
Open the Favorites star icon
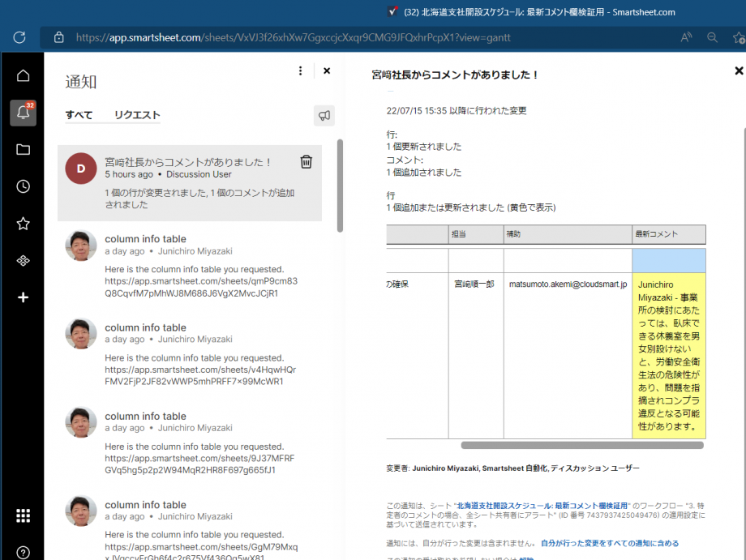pyautogui.click(x=23, y=224)
